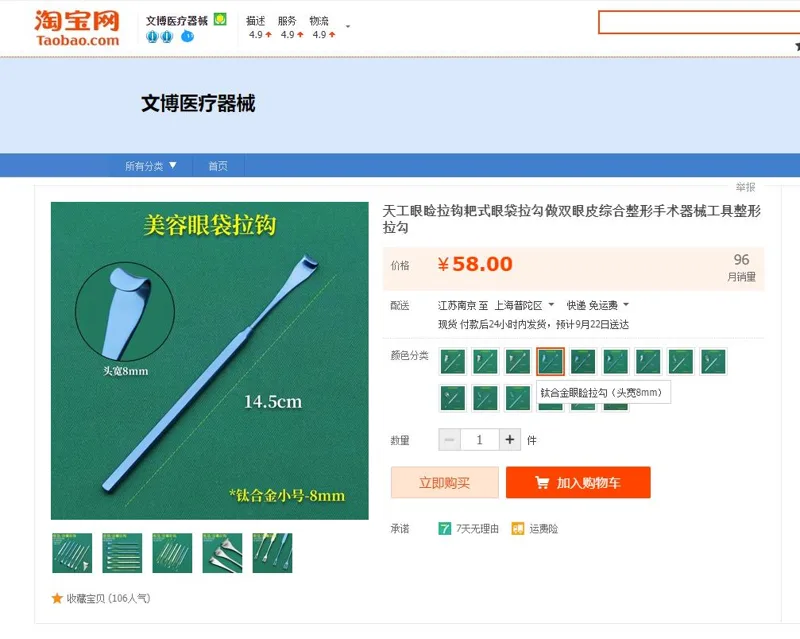Show the fourth thumbnail below the main image
This screenshot has width=800, height=639.
(222, 553)
